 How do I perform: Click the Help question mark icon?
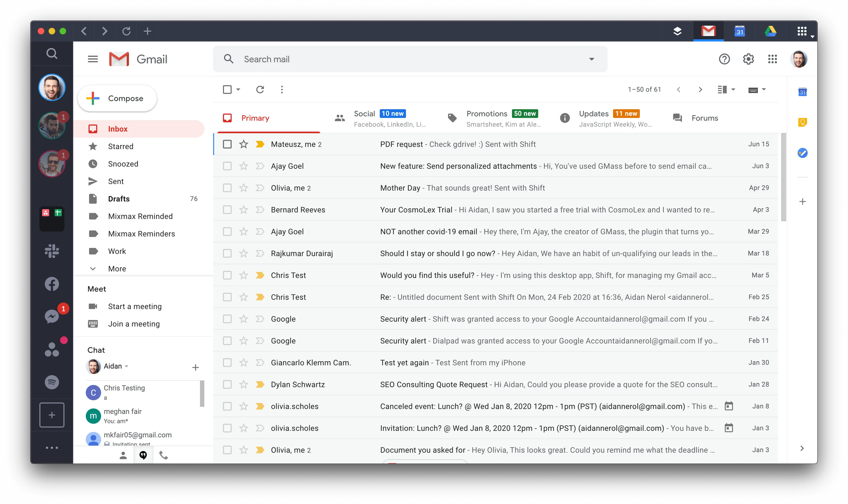(724, 59)
